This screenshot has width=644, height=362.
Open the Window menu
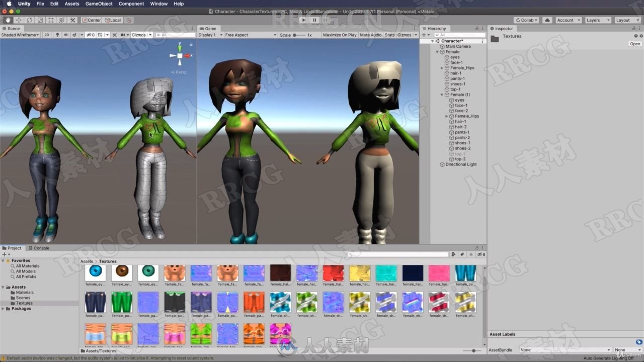(x=159, y=4)
